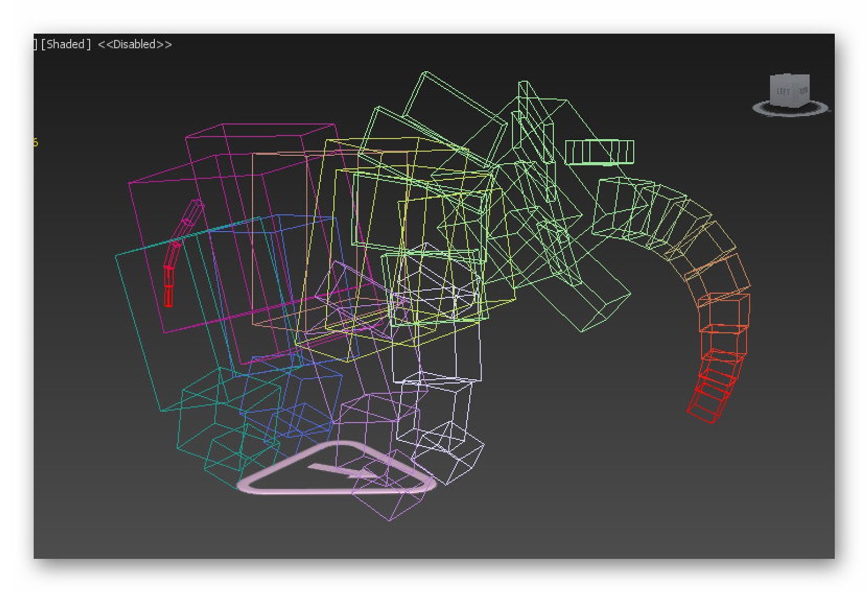Click the ViewCube compass ring
The width and height of the screenshot is (868, 592).
click(791, 109)
